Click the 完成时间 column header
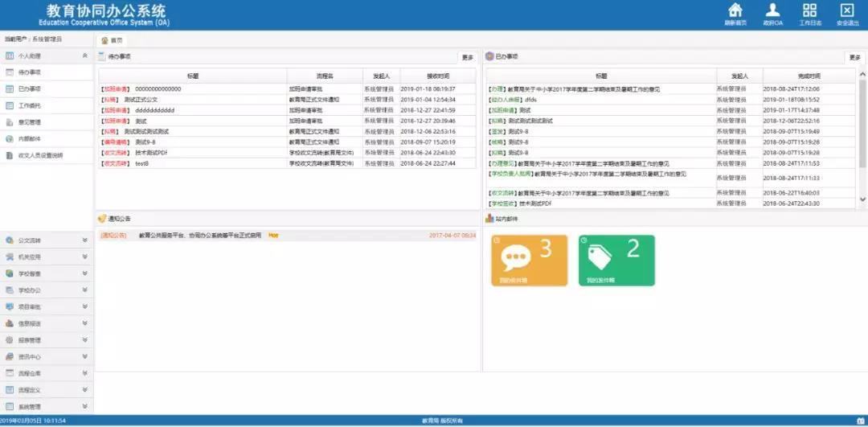The image size is (868, 427). [809, 76]
